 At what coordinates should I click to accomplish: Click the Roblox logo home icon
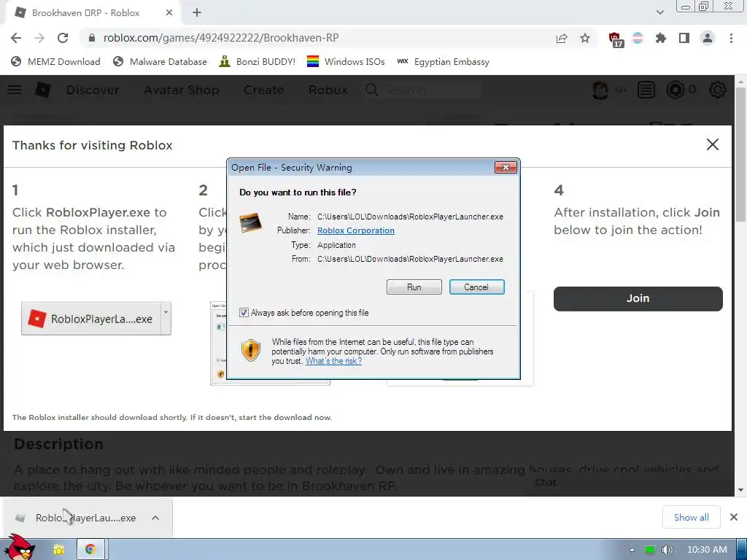coord(43,90)
